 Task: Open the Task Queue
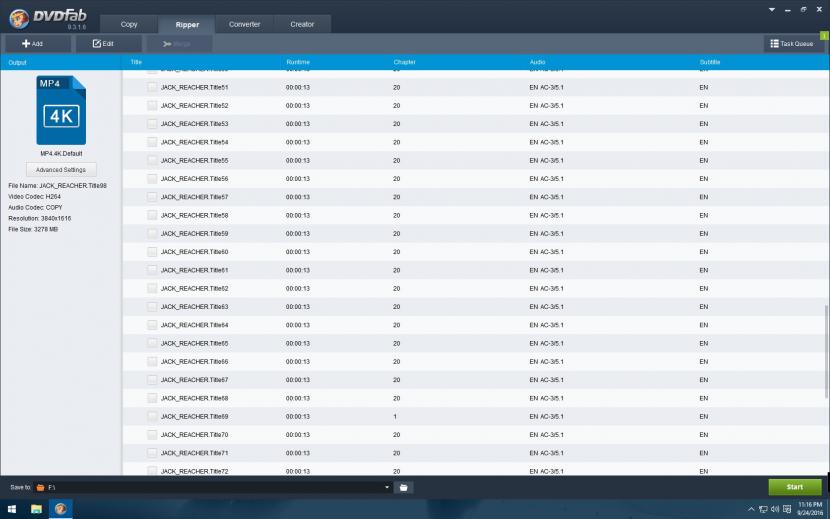(791, 43)
